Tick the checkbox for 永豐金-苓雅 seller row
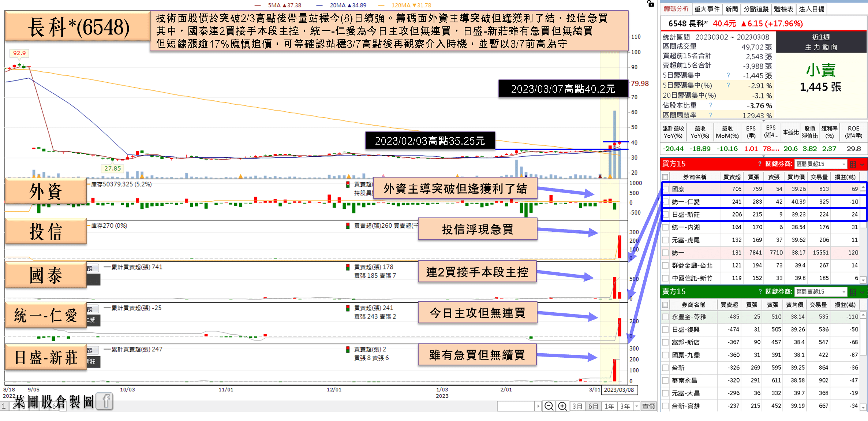The width and height of the screenshot is (868, 421). 665,317
